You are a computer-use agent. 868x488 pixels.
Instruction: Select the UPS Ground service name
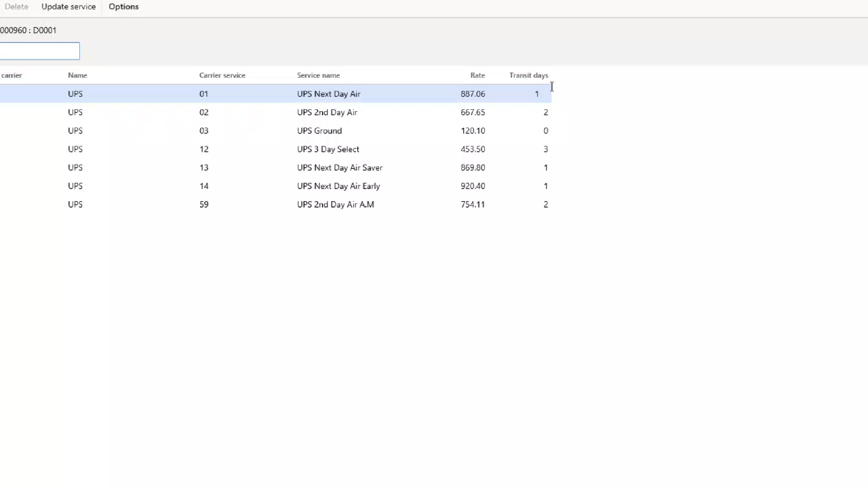click(x=319, y=131)
